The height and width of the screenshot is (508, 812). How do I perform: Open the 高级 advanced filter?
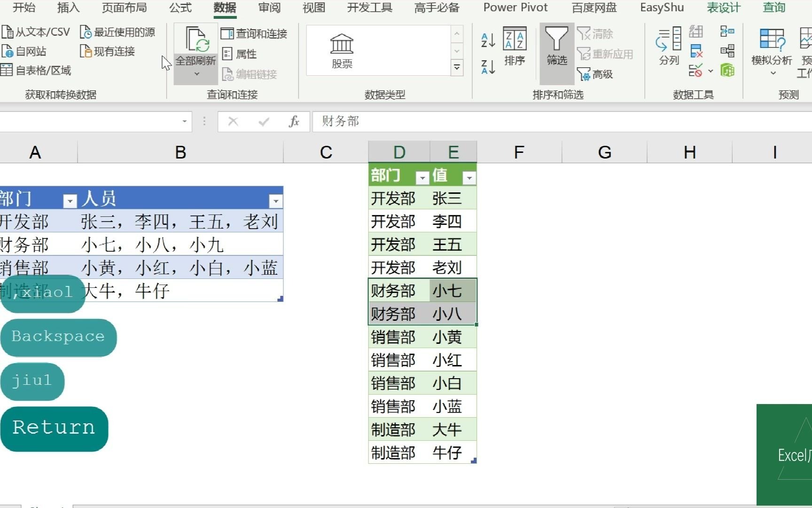[x=595, y=74]
